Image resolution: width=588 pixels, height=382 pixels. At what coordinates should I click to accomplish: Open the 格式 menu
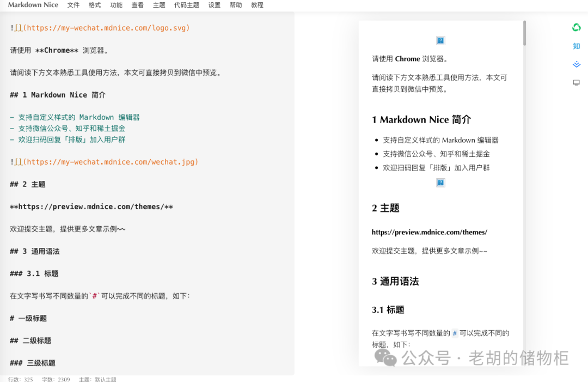click(x=95, y=5)
